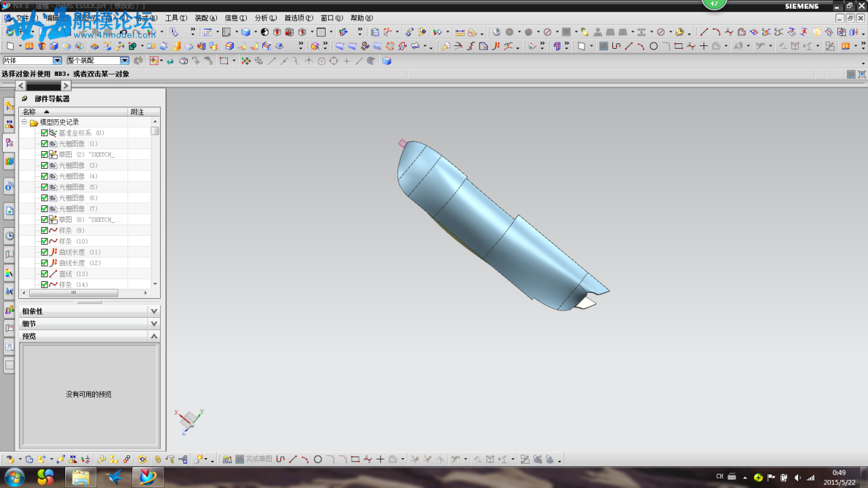The height and width of the screenshot is (488, 868).
Task: Collapse the 模型历史记录 tree node
Action: tap(24, 122)
